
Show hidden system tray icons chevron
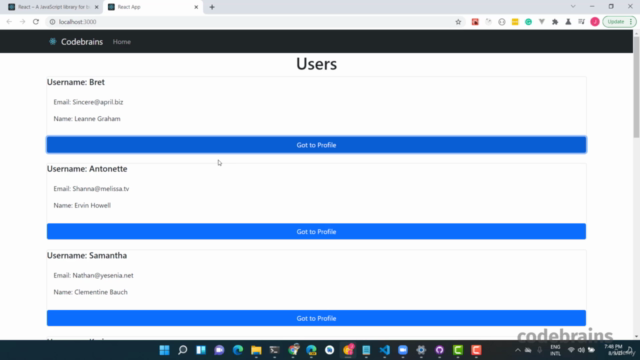(x=518, y=350)
